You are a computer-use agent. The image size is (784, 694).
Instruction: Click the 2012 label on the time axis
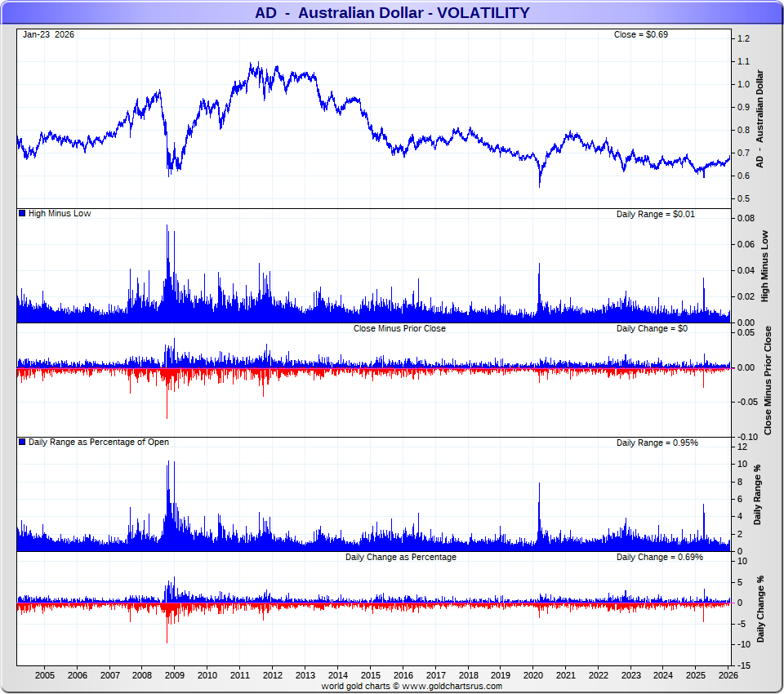[x=273, y=675]
